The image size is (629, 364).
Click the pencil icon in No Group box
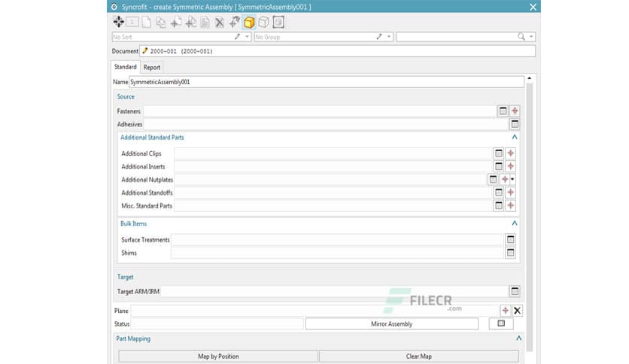coord(379,37)
